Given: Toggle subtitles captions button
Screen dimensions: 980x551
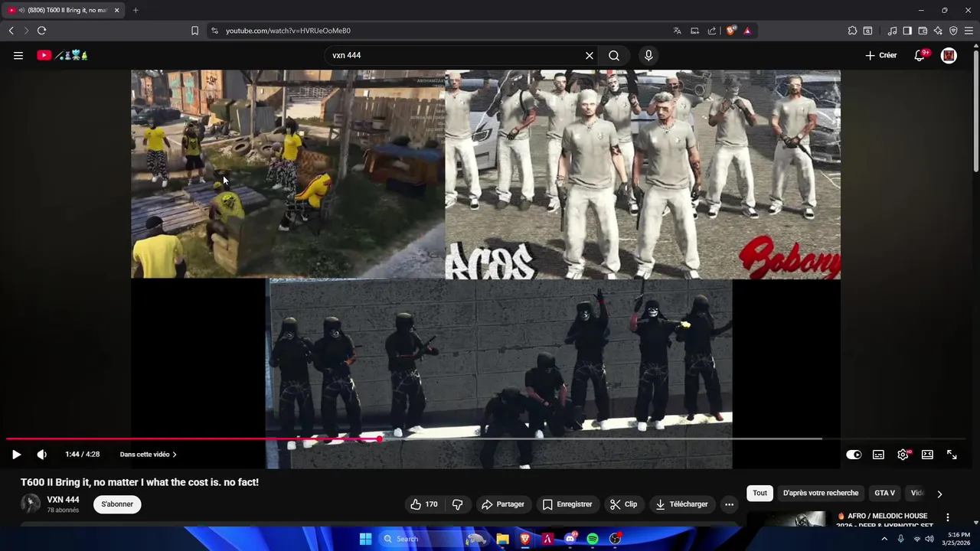Looking at the screenshot, I should coord(878,455).
